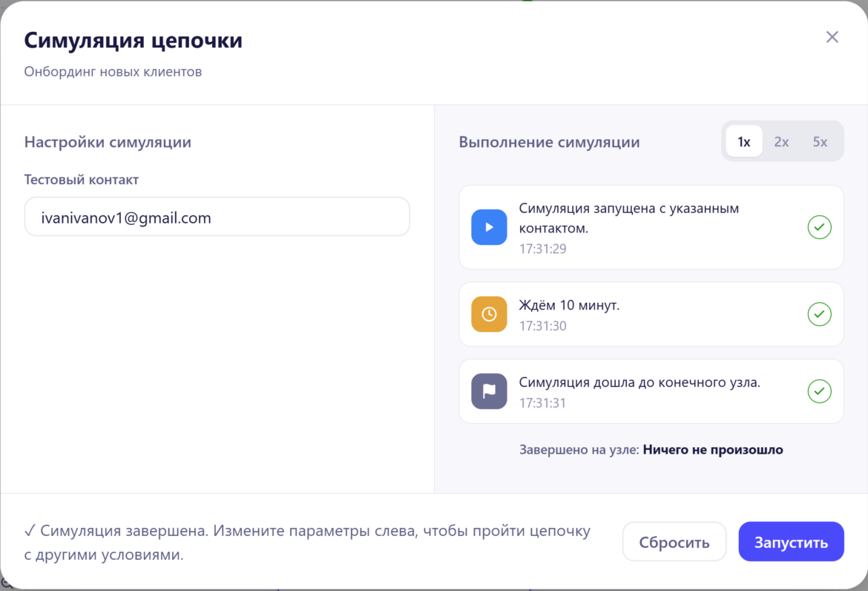Click the Запустить button
Screen dimensions: 868x591
(x=791, y=542)
